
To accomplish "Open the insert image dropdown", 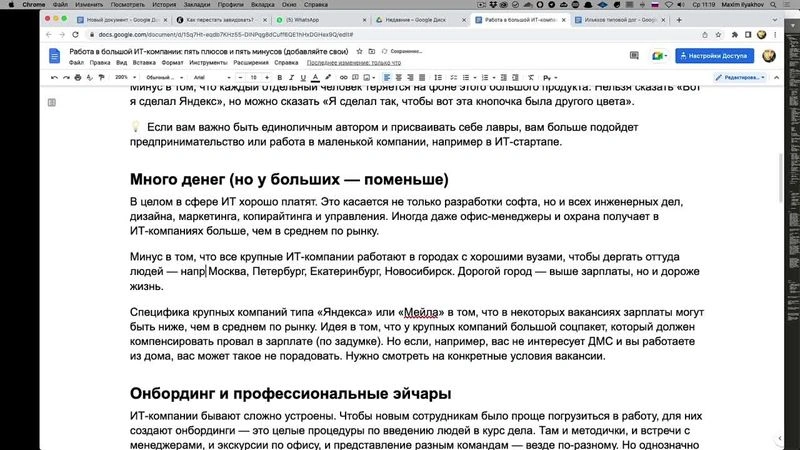I will (x=368, y=78).
